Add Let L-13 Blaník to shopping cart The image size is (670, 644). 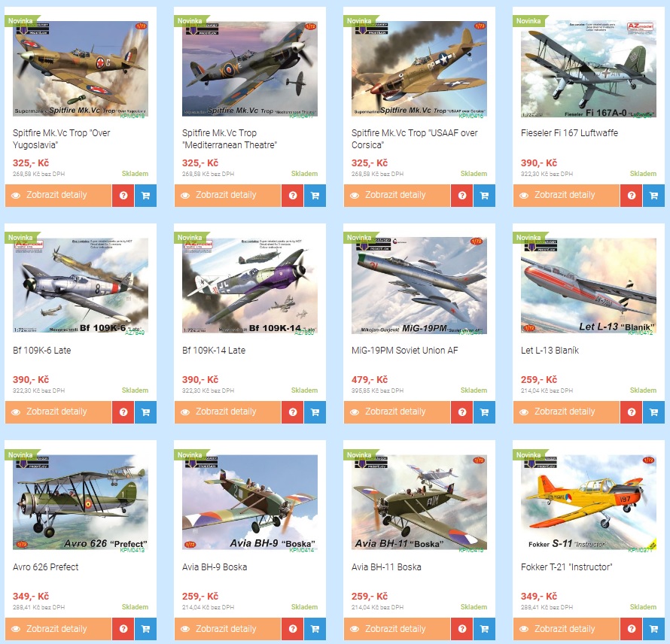(x=653, y=412)
